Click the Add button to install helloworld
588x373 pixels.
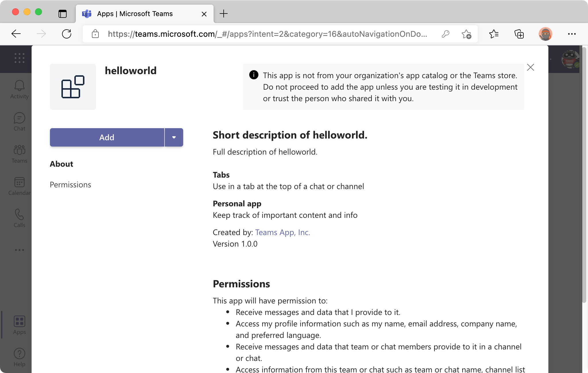(x=107, y=137)
